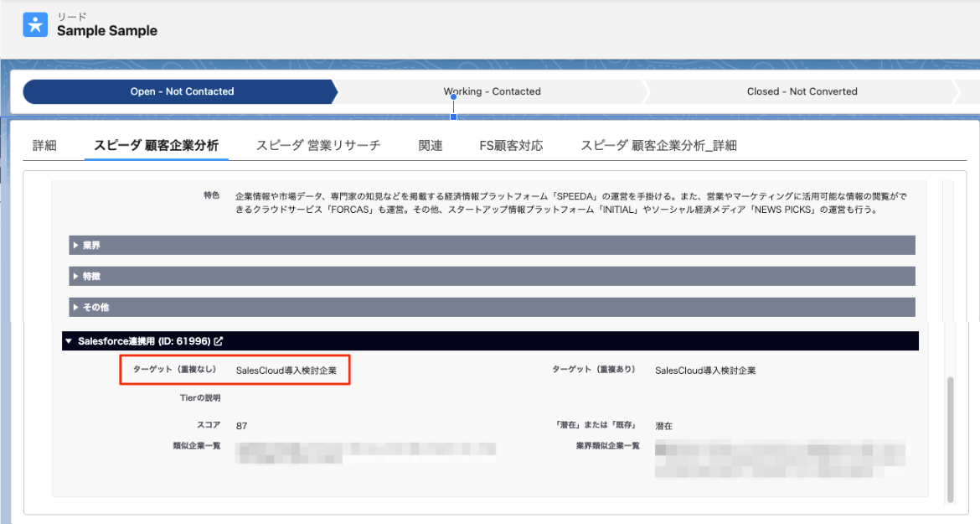This screenshot has height=524, width=980.
Task: Click the blue handle below the path bar
Action: pos(453,97)
